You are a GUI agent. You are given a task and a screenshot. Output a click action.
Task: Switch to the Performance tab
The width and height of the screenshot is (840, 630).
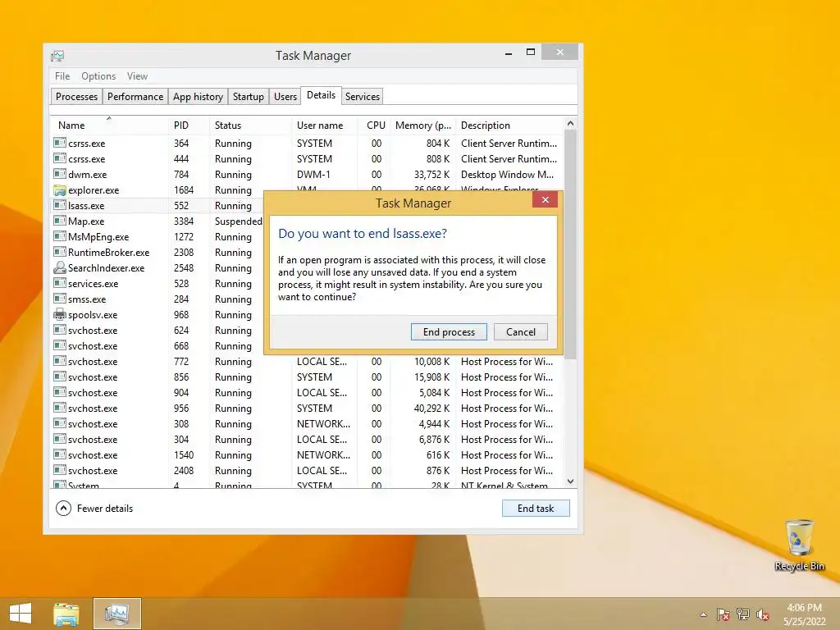click(x=135, y=97)
